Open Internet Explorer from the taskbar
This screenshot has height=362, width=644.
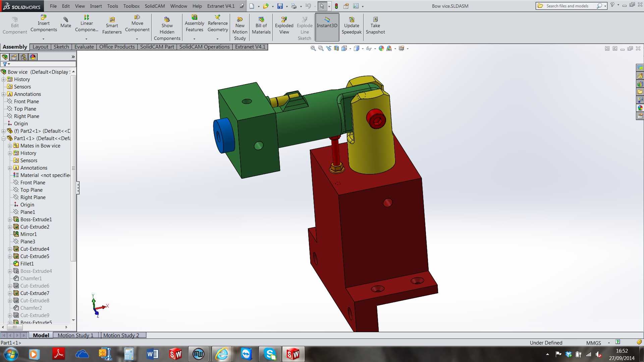222,354
